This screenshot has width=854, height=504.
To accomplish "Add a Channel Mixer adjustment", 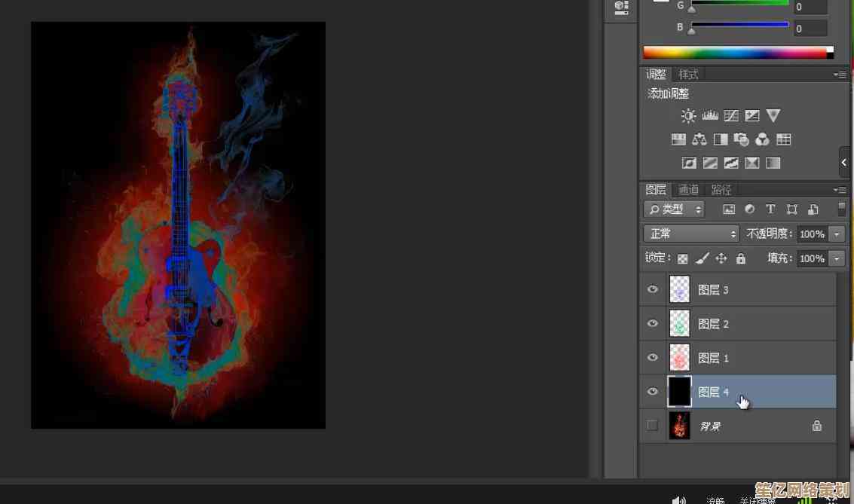I will pyautogui.click(x=762, y=139).
